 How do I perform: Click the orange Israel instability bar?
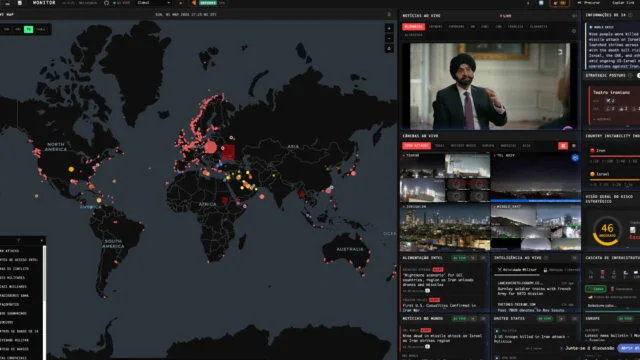[x=615, y=180]
